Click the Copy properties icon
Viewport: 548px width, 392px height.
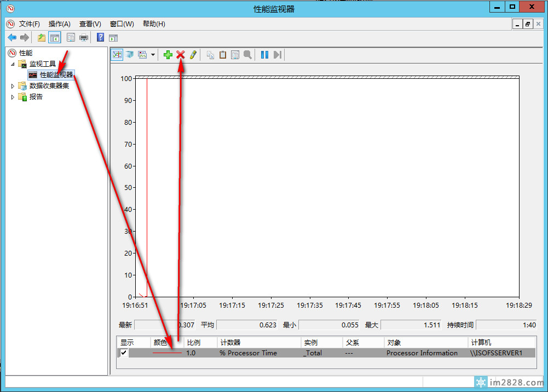[x=210, y=55]
